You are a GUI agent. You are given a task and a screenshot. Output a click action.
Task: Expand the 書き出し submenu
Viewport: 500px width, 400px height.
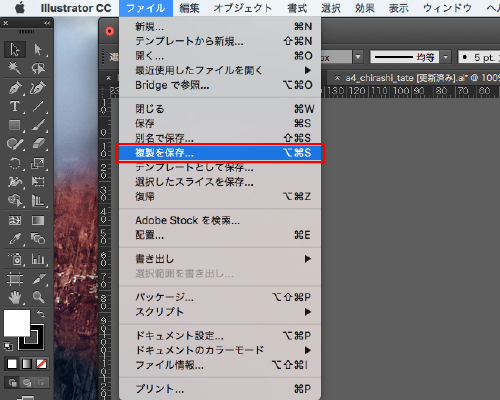[220, 259]
